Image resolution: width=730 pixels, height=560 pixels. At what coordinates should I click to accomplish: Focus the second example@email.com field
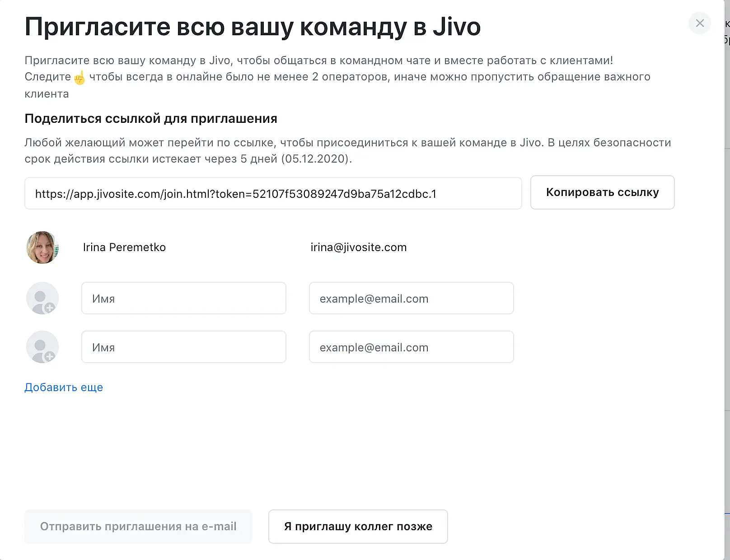411,347
